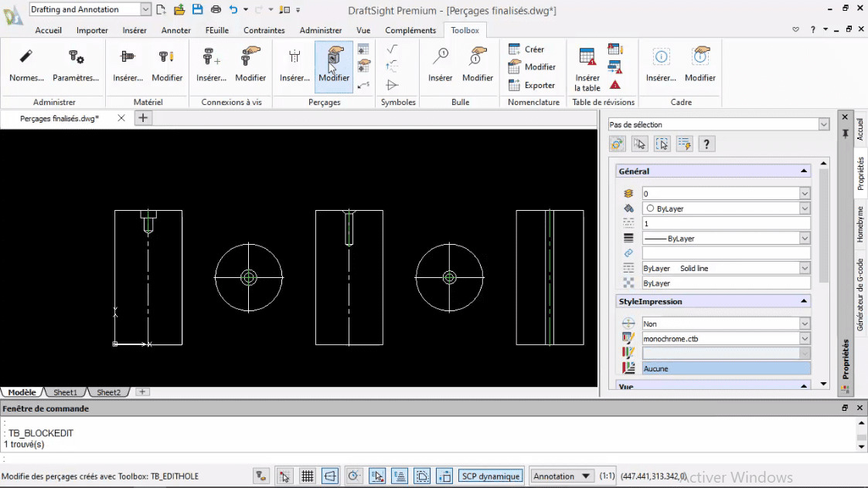Toggle polar tracking in status bar
868x488 pixels.
[354, 476]
